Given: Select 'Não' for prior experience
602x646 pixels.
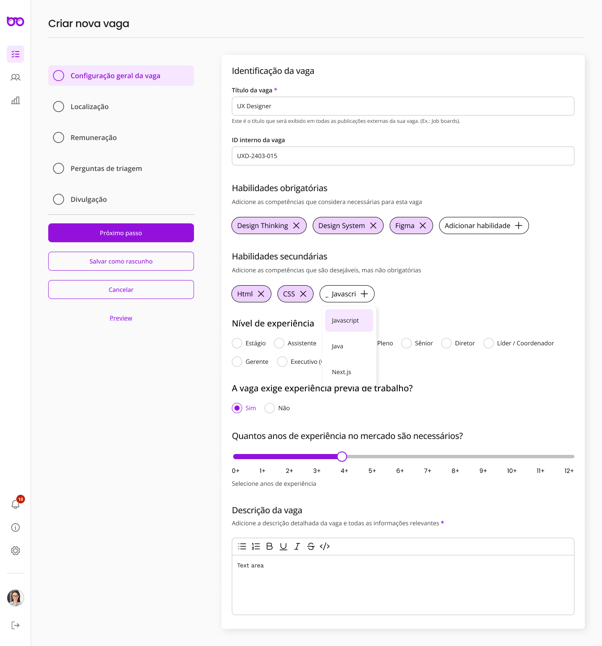Looking at the screenshot, I should [270, 408].
